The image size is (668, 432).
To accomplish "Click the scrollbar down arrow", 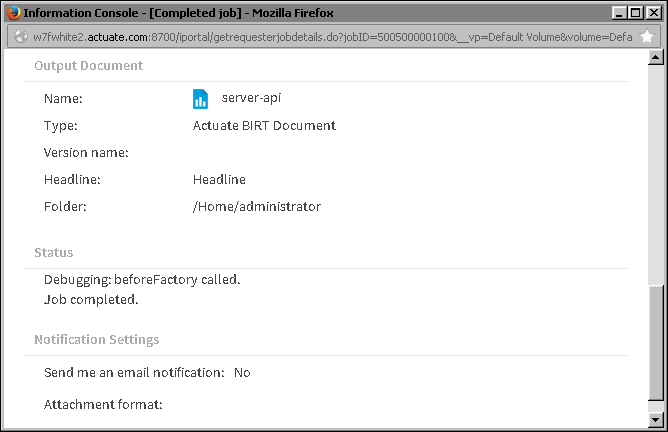I will coord(656,420).
